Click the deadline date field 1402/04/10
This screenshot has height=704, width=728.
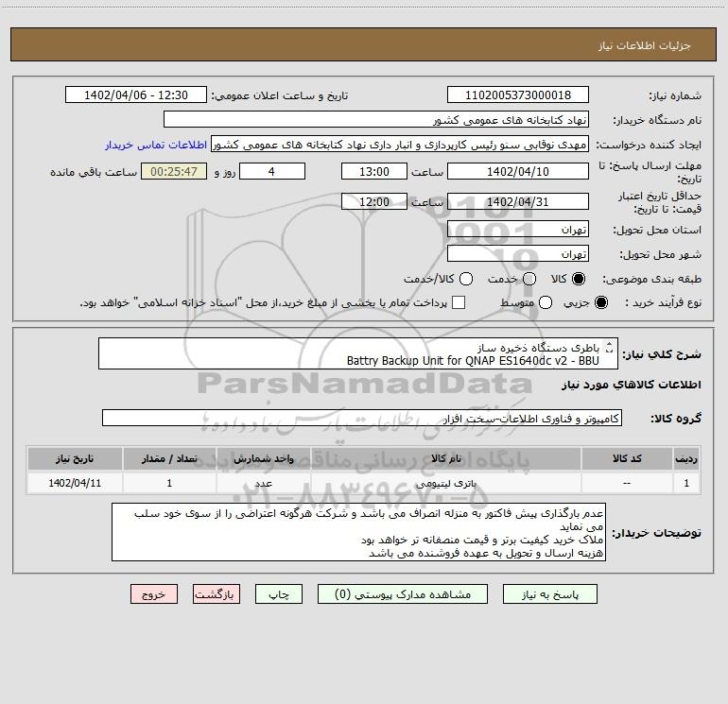518,171
